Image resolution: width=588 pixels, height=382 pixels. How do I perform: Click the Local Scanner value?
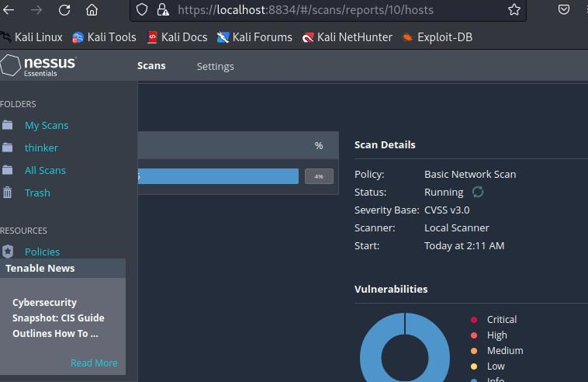coord(457,227)
